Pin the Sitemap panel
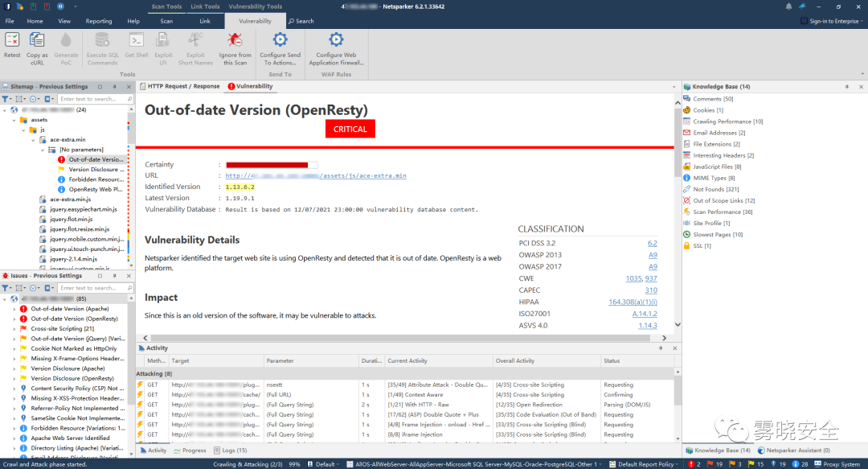 coord(115,87)
